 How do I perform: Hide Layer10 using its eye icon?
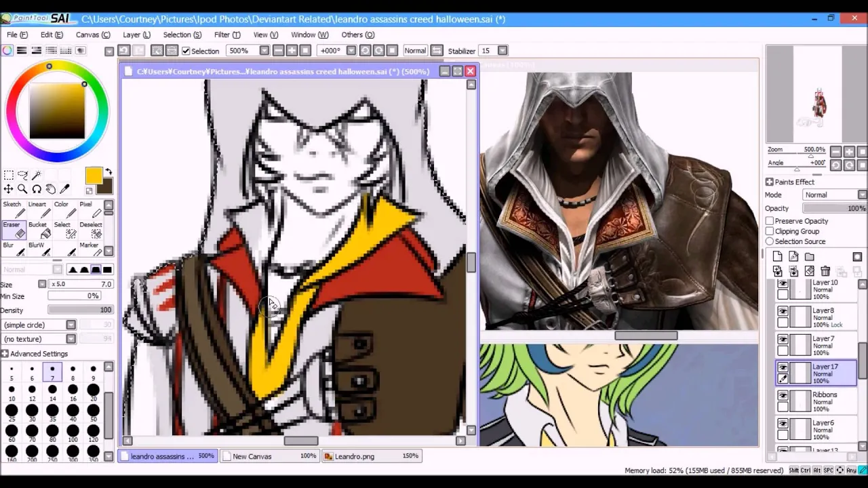(x=783, y=284)
